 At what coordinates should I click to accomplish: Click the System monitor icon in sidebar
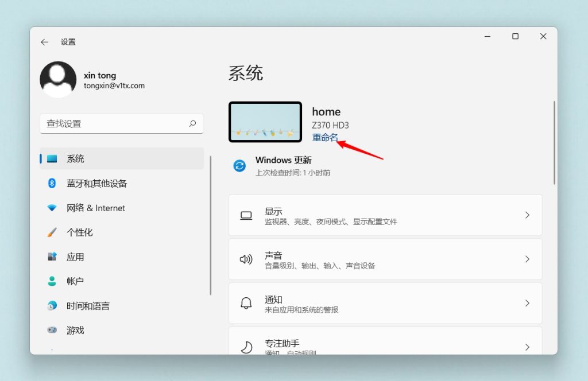coord(52,159)
